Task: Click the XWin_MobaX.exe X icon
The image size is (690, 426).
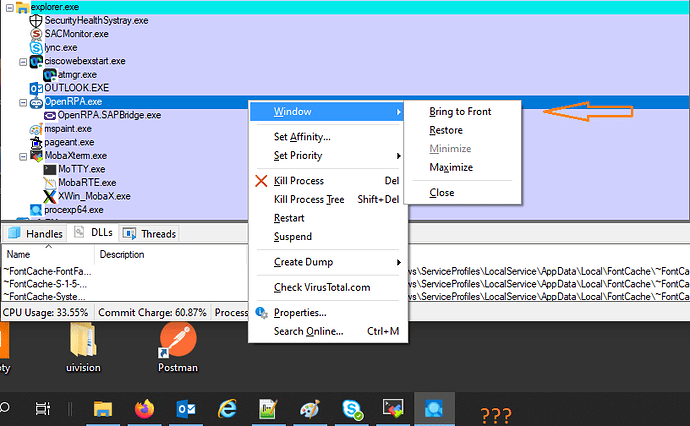Action: click(50, 196)
